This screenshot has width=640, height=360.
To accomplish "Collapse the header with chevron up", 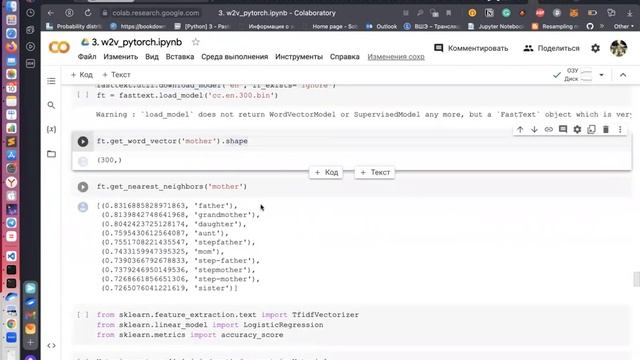I will [623, 75].
